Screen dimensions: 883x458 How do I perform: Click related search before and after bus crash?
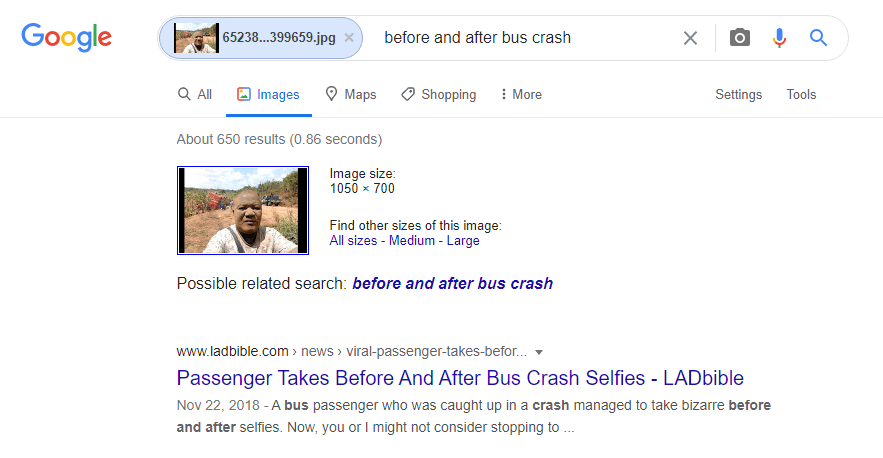coord(452,283)
